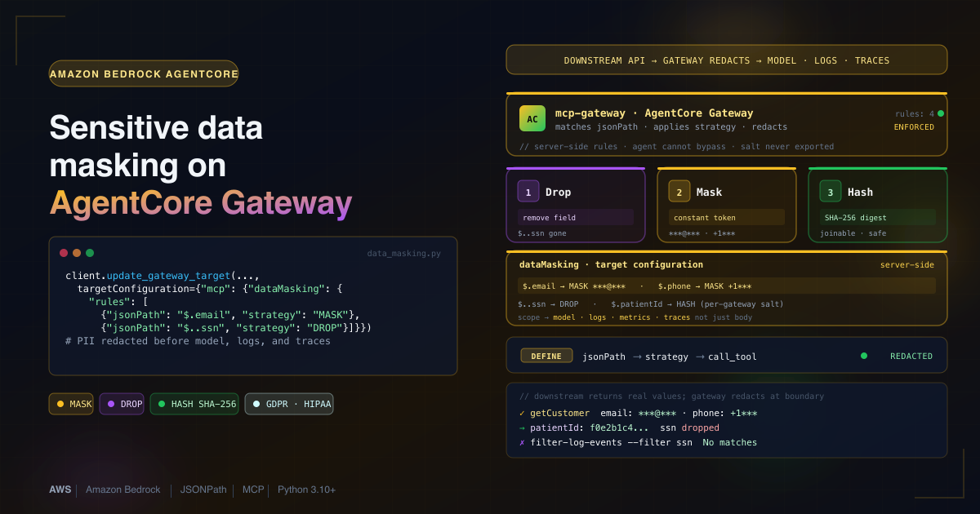980x514 pixels.
Task: Click update_gateway_target in the code
Action: coord(169,276)
